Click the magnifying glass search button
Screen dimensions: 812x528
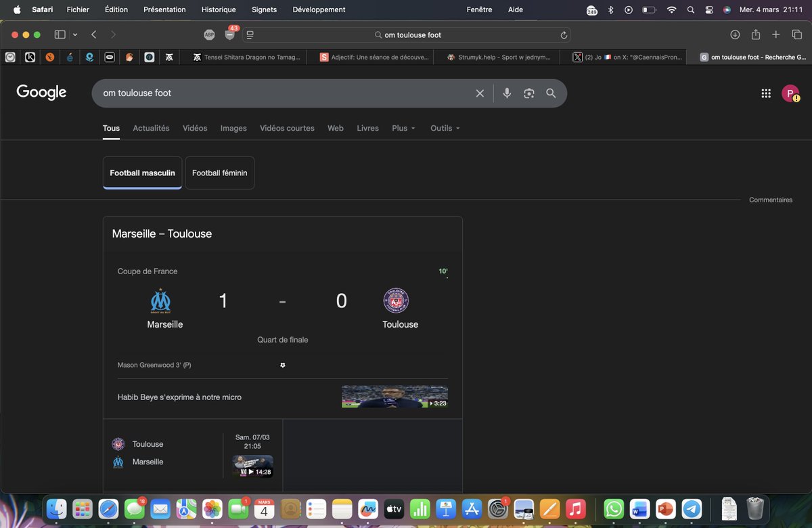click(x=551, y=93)
